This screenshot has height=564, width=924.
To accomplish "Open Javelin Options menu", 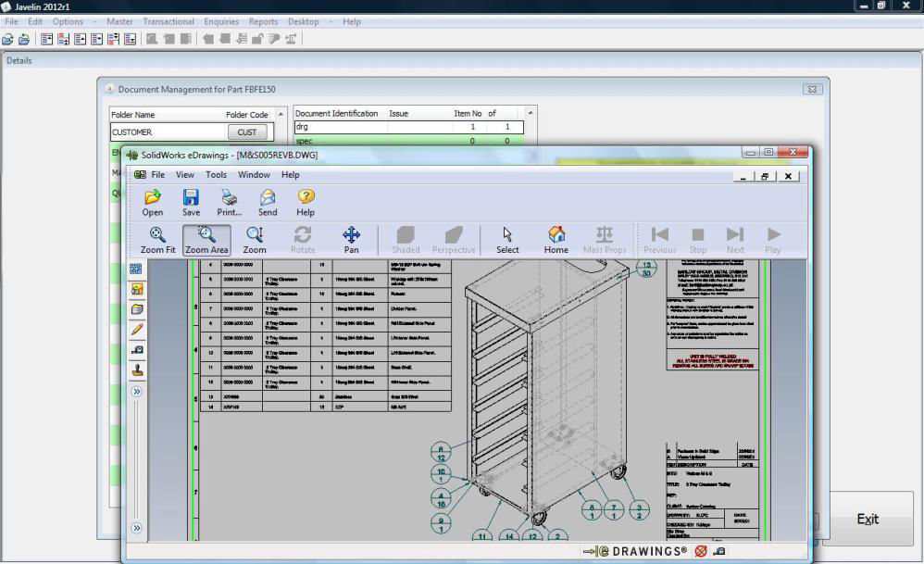I will pyautogui.click(x=68, y=21).
